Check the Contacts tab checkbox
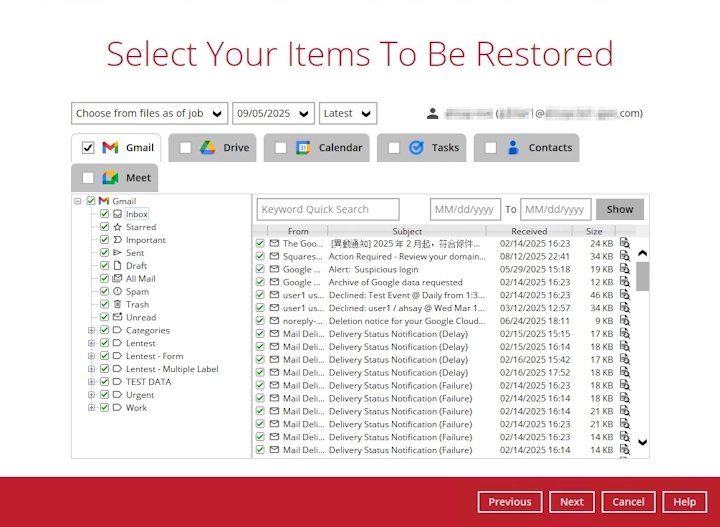The width and height of the screenshot is (720, 527). point(490,147)
